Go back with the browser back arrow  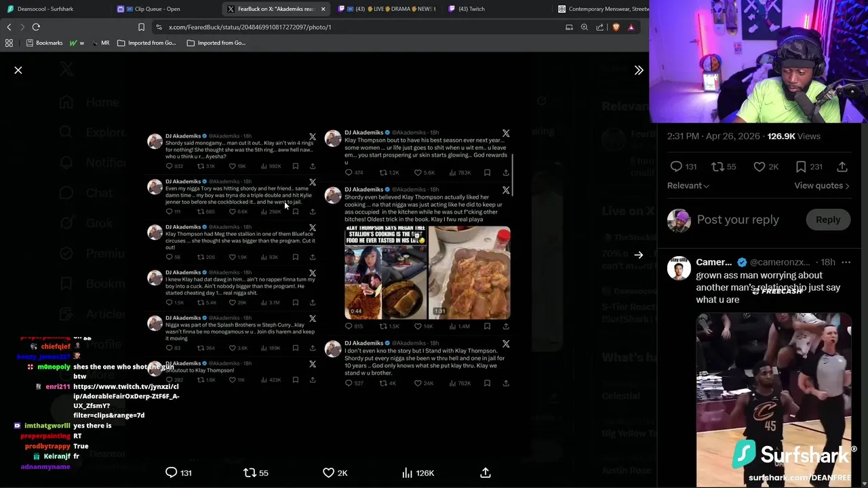coord(9,27)
